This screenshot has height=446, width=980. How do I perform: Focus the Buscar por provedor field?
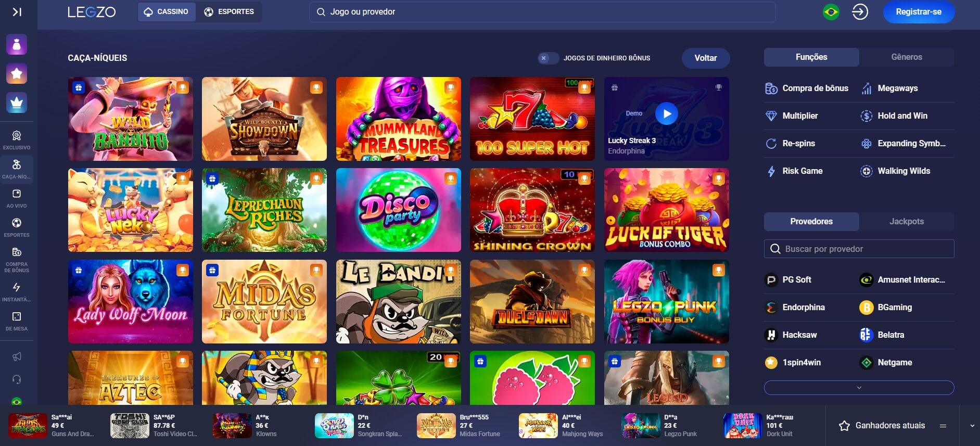click(x=859, y=249)
